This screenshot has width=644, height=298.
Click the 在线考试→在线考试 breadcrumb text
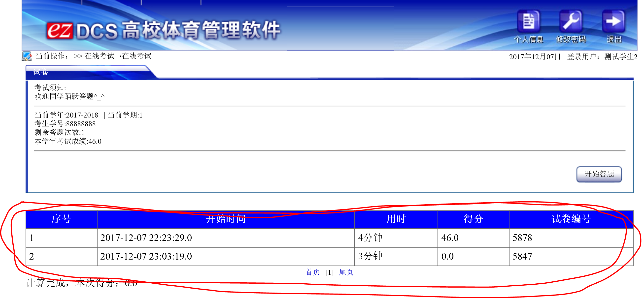click(x=118, y=56)
